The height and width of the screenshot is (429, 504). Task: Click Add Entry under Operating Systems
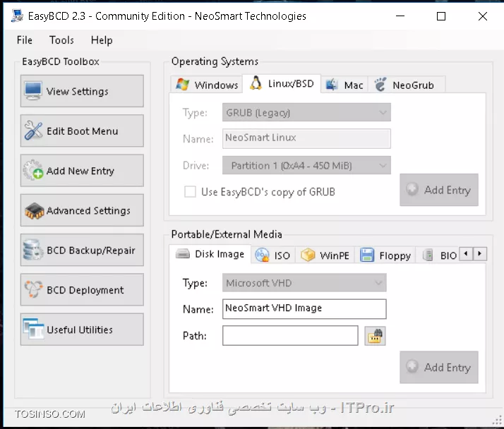[439, 190]
